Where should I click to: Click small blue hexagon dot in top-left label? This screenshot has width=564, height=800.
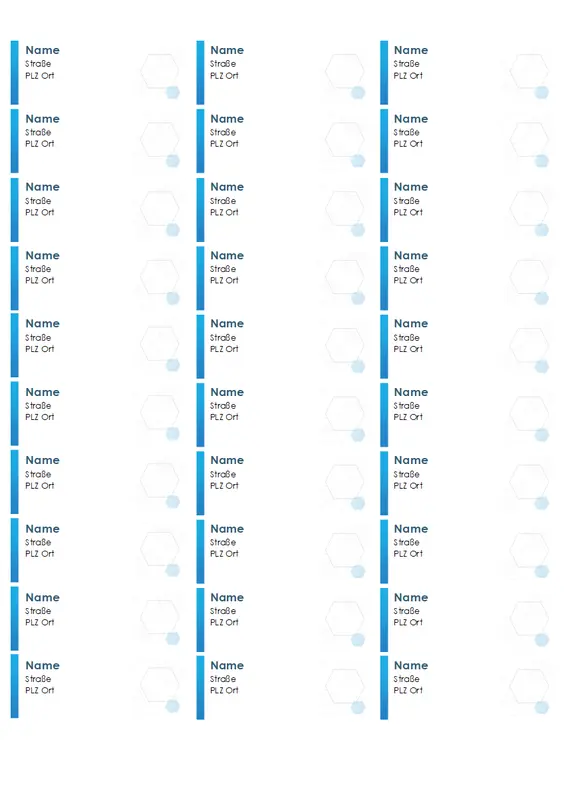[173, 92]
